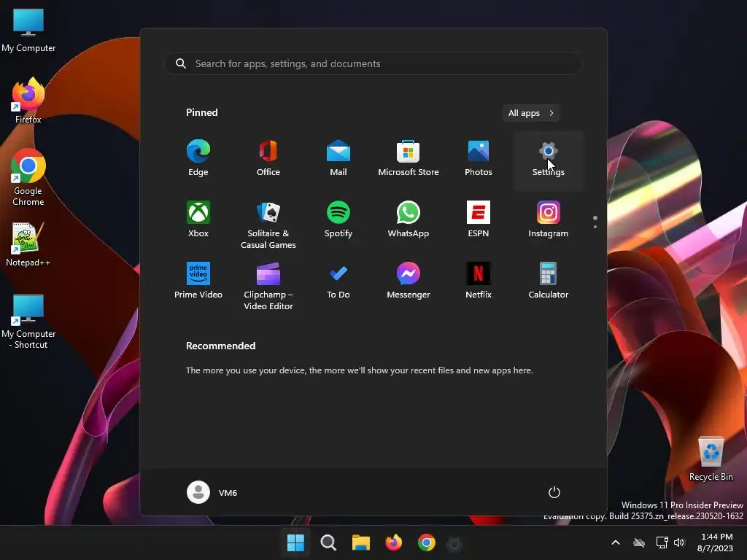Launch the To Do app
Image resolution: width=747 pixels, height=560 pixels.
click(x=338, y=281)
